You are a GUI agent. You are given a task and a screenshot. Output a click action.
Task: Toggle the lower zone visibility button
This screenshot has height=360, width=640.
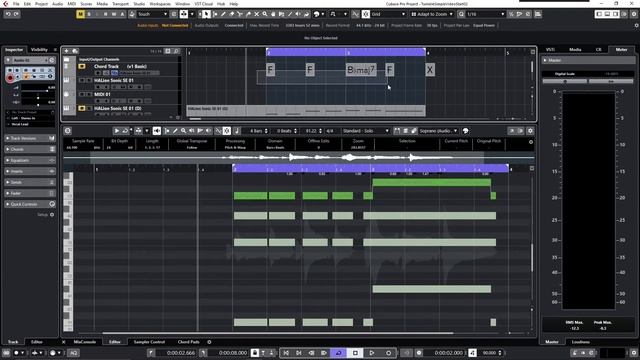point(607,14)
